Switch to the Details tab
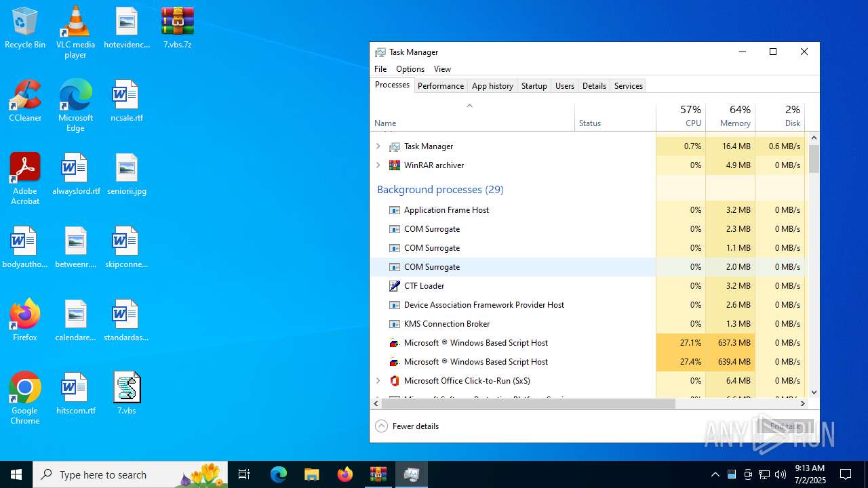868x488 pixels. (x=594, y=86)
